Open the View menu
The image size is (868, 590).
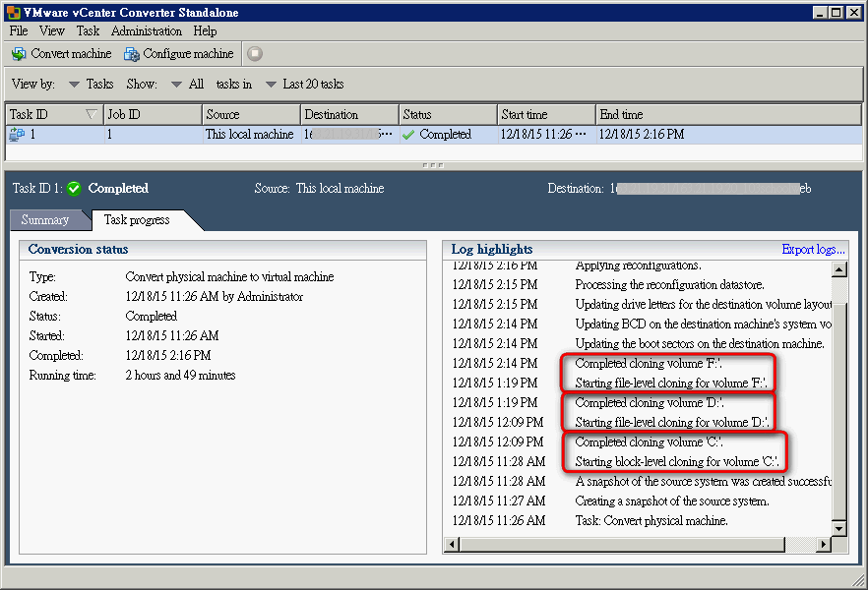(x=51, y=30)
